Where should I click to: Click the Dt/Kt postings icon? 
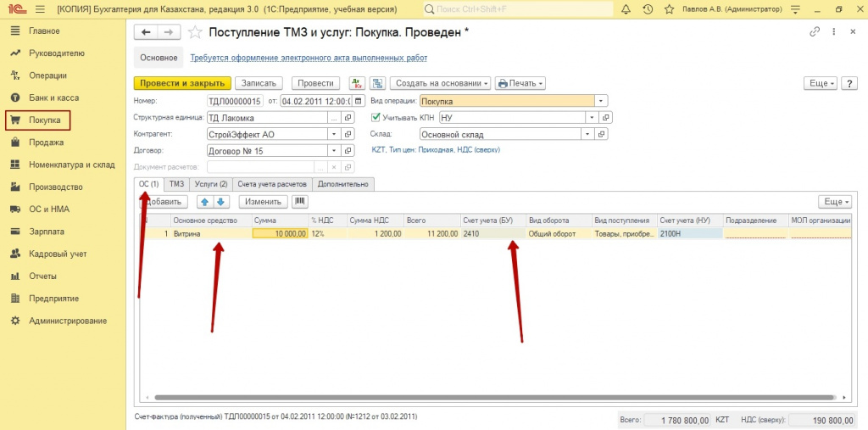356,83
